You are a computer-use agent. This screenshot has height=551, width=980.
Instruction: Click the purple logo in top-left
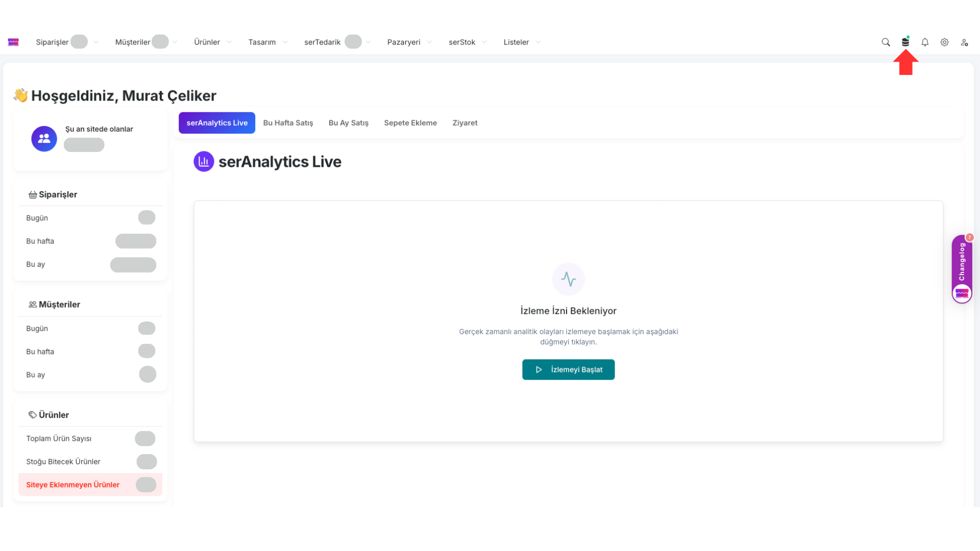pos(13,42)
